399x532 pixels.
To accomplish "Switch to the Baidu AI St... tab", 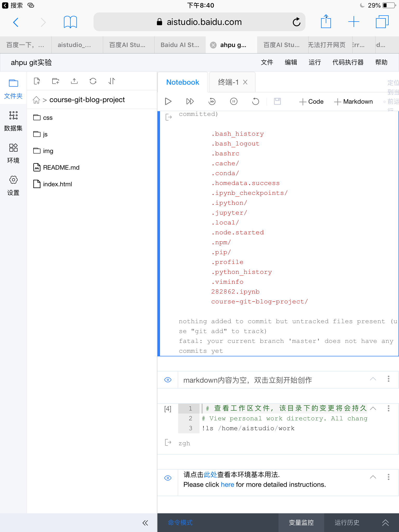I will coord(180,45).
